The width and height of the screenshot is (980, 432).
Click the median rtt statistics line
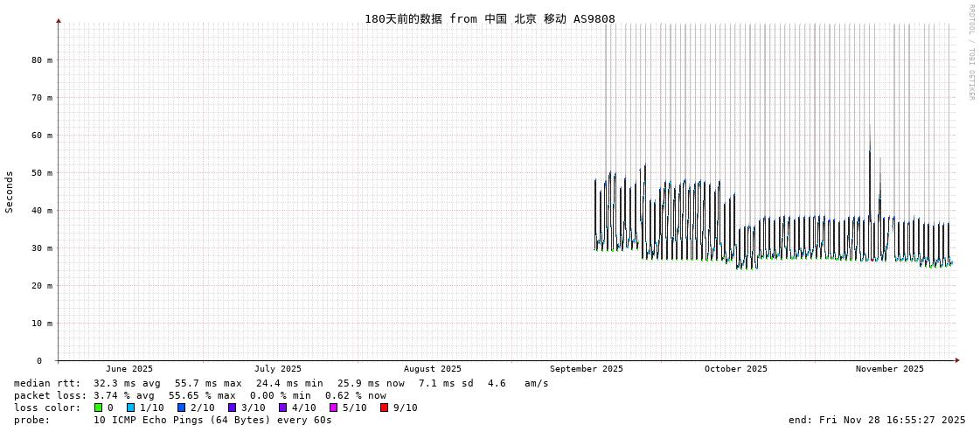[281, 383]
